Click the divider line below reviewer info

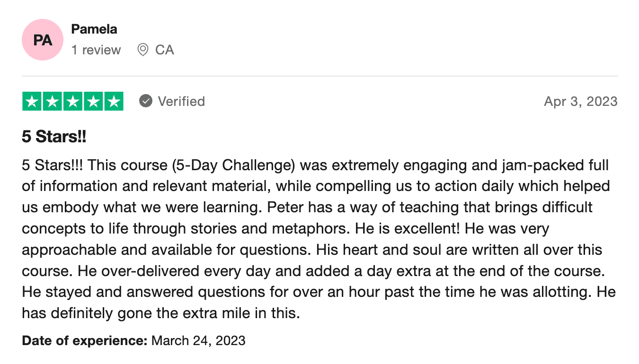(x=319, y=76)
